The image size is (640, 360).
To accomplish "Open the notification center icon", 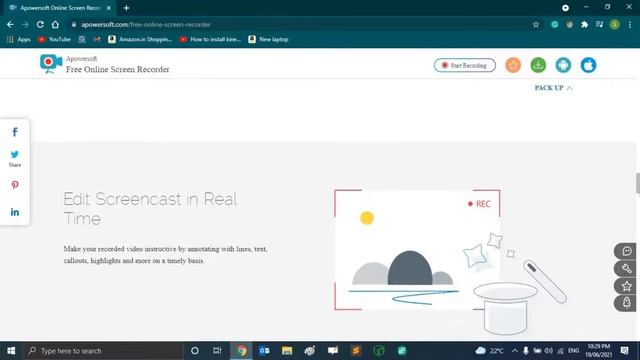I will point(624,351).
